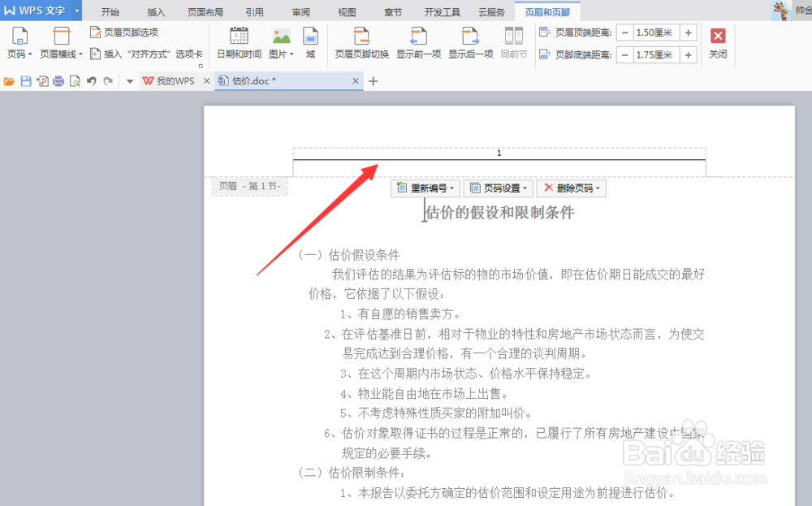The height and width of the screenshot is (506, 812).
Task: Expand the 页眉横线 dropdown arrow
Action: tap(80, 54)
